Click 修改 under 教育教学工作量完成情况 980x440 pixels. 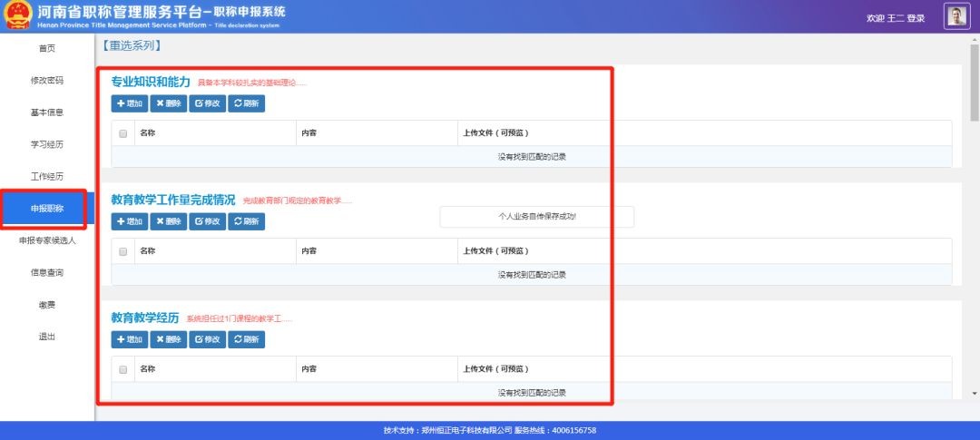[x=207, y=221]
